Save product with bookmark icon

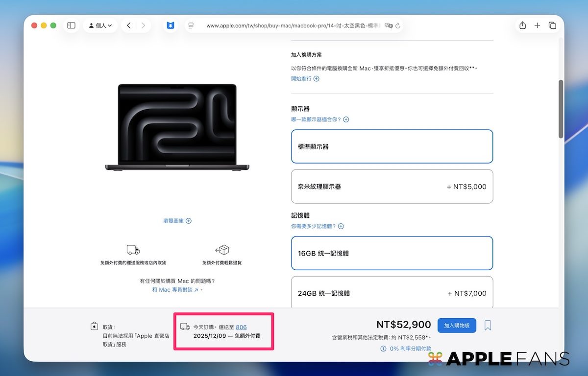point(488,325)
